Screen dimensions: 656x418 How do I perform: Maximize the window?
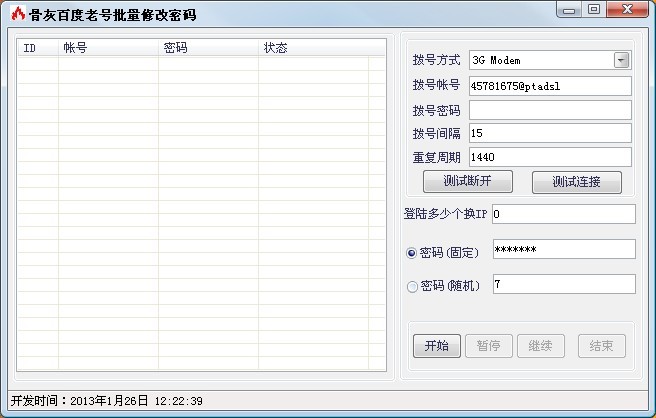pos(594,10)
